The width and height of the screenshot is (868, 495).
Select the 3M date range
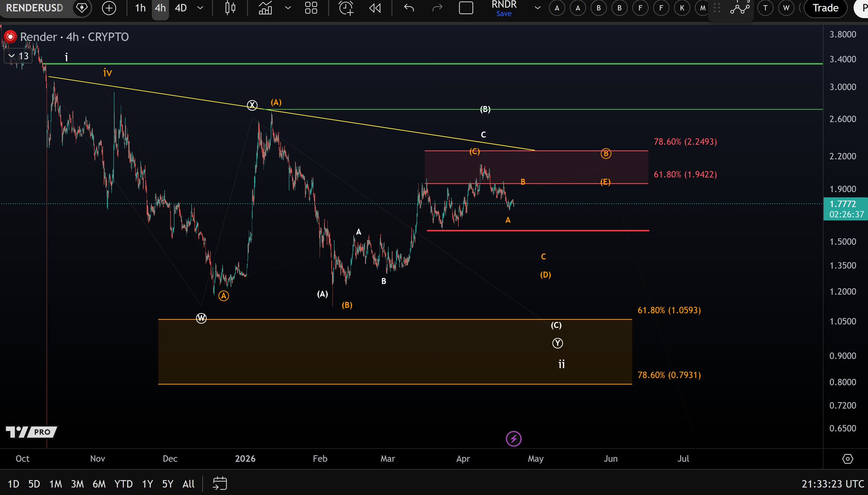click(x=77, y=484)
